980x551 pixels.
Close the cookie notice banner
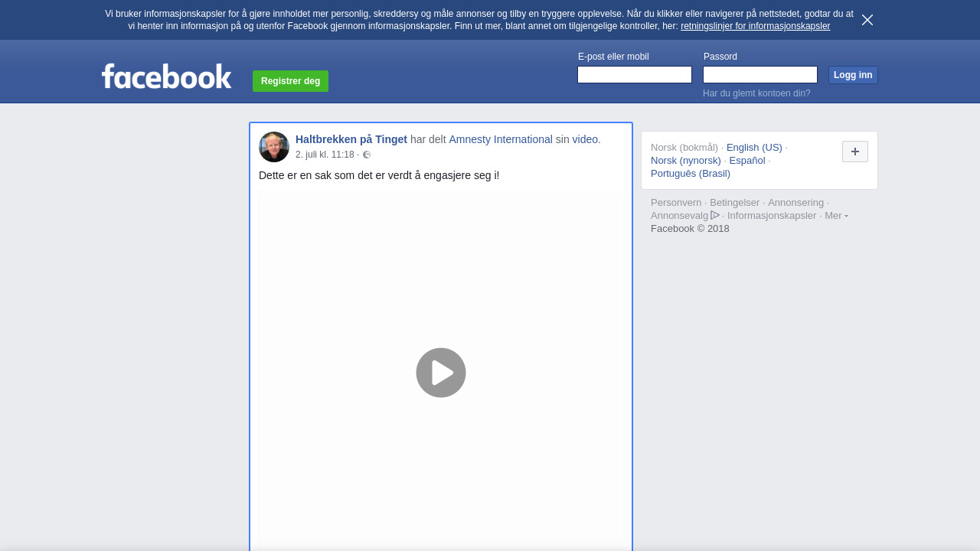point(867,20)
